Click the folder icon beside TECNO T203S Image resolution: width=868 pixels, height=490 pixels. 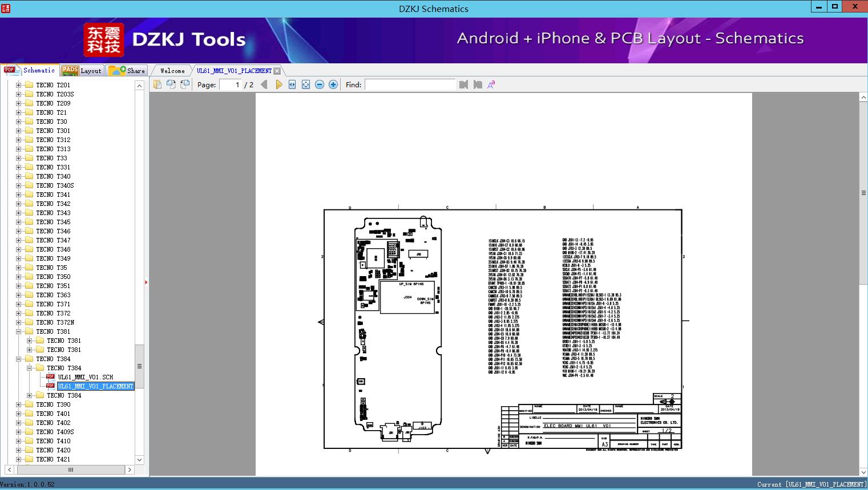(x=29, y=94)
